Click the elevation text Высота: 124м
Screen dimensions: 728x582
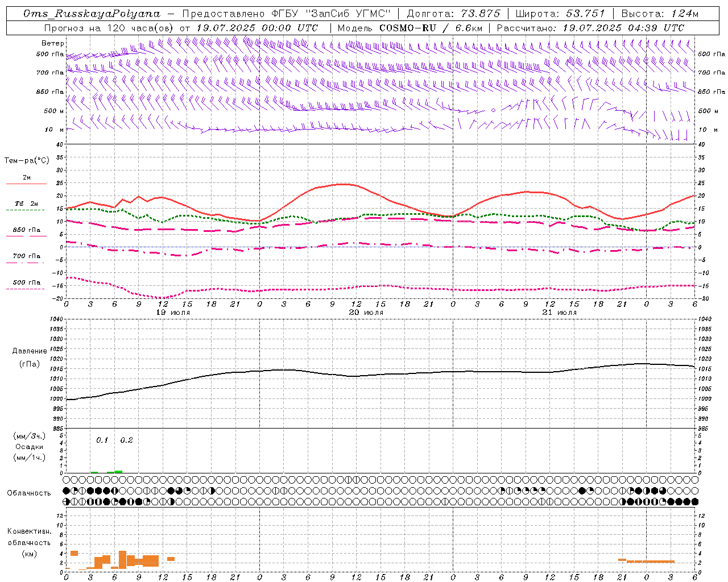tap(660, 14)
